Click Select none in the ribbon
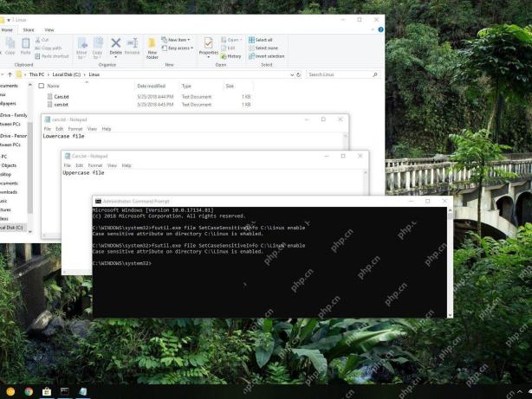 [263, 48]
